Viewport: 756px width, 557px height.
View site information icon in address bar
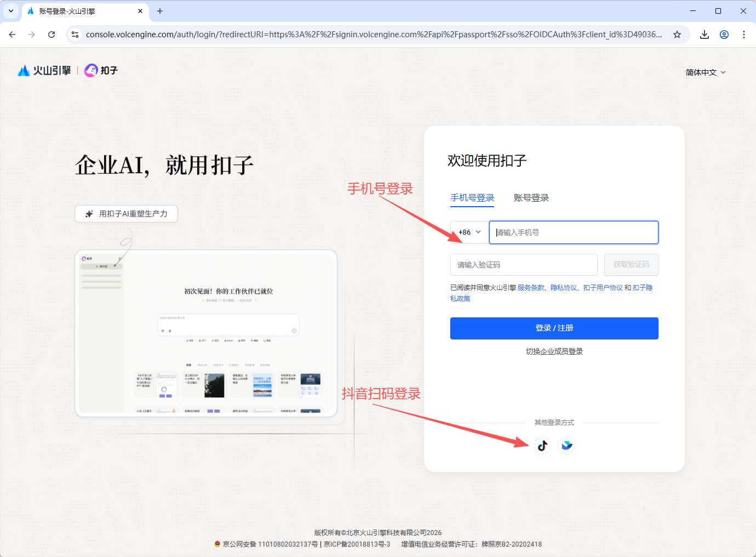[x=76, y=35]
